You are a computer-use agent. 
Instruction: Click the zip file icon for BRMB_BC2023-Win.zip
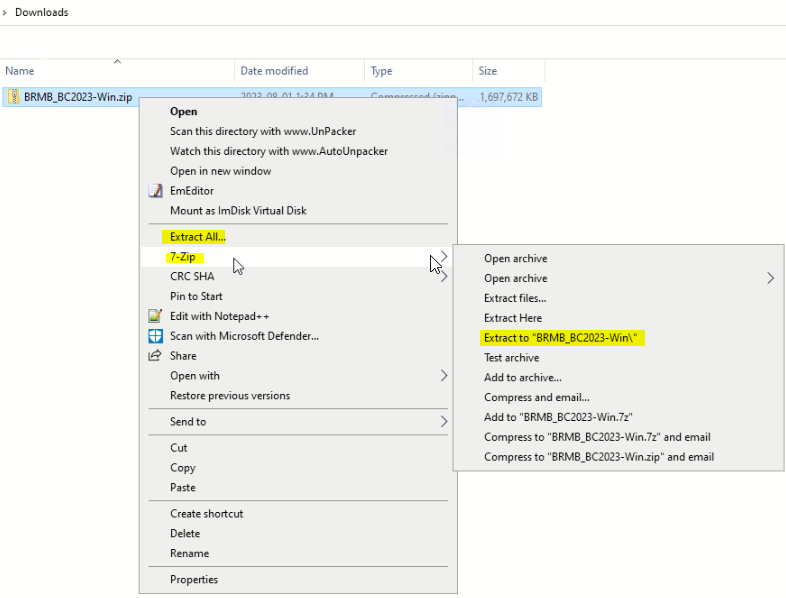(x=14, y=97)
